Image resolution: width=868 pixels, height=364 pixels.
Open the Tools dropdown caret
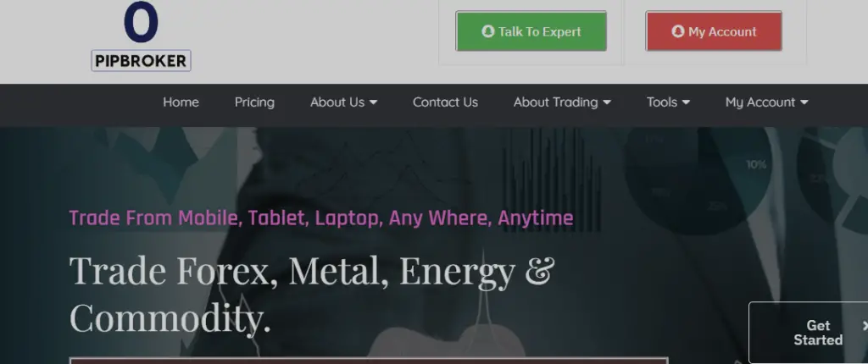click(x=686, y=102)
